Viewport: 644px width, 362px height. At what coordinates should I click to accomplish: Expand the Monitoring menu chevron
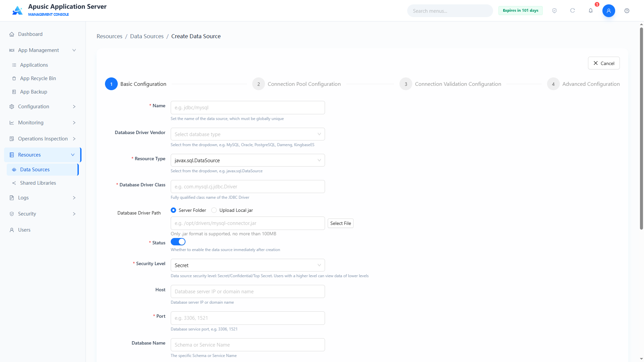(x=74, y=123)
